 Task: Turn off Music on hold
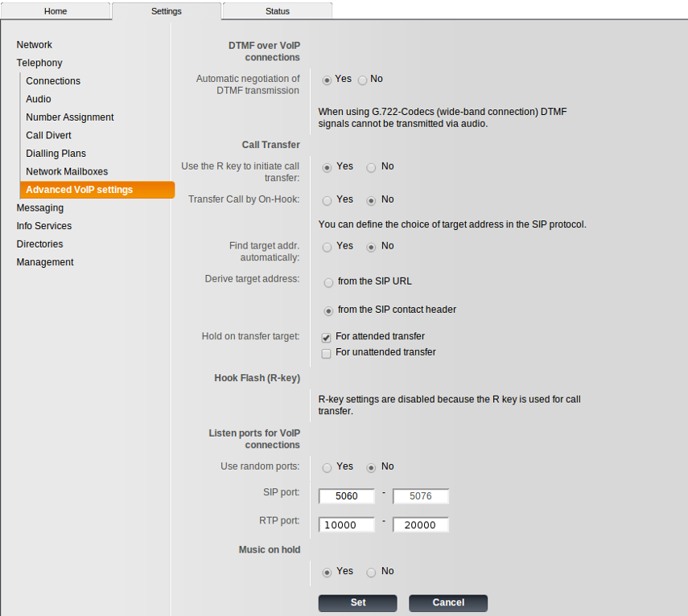pyautogui.click(x=371, y=573)
